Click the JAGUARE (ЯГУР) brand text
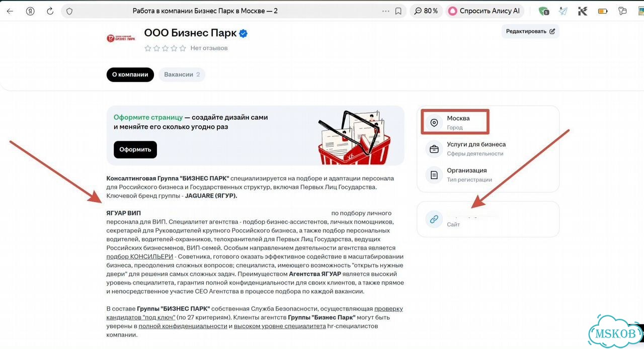This screenshot has height=349, width=644. tap(211, 196)
